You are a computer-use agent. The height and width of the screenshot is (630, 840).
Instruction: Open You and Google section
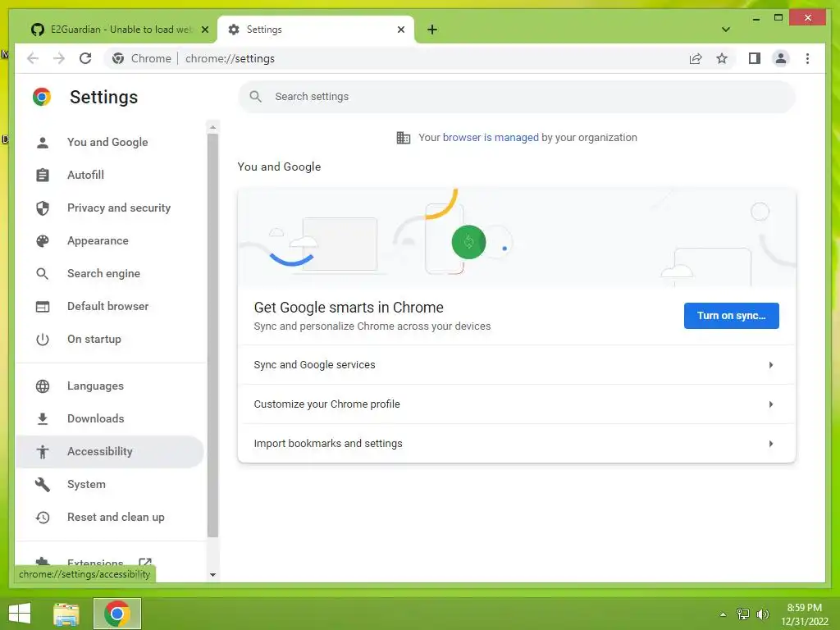tap(110, 142)
